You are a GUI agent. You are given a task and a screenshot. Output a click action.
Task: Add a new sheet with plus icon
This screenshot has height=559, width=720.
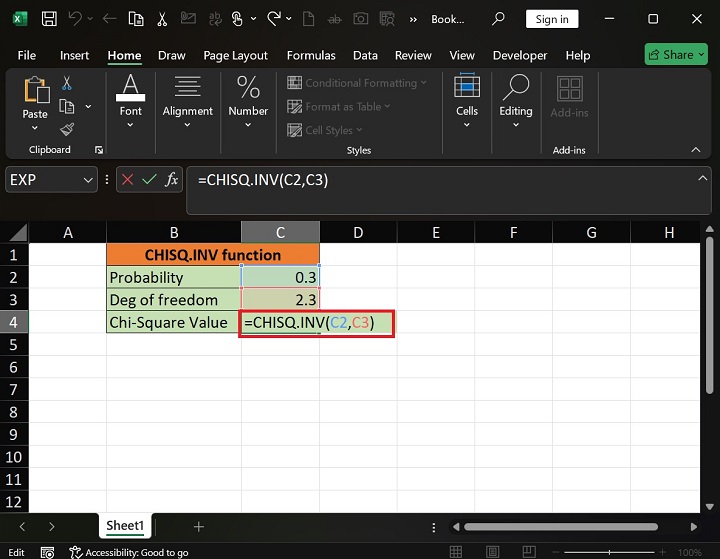[x=198, y=526]
